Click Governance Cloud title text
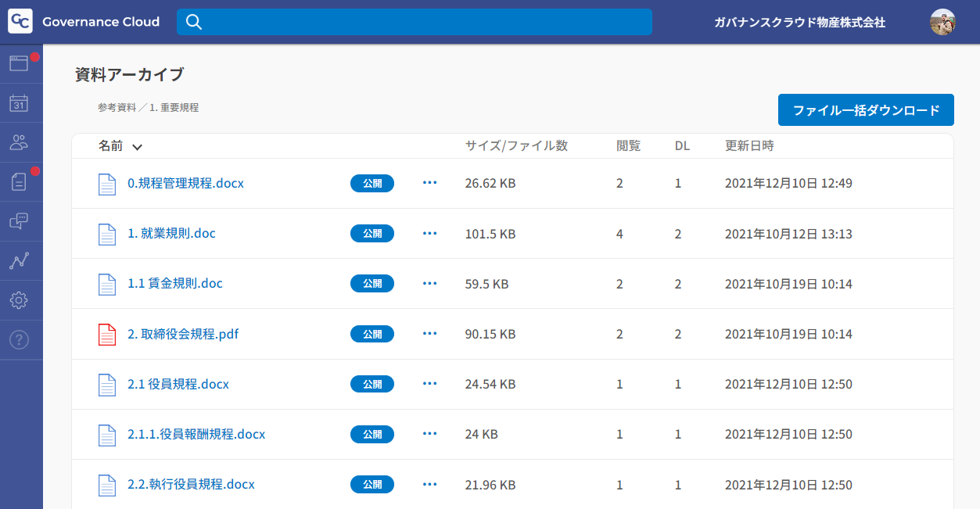This screenshot has height=509, width=980. (x=101, y=22)
